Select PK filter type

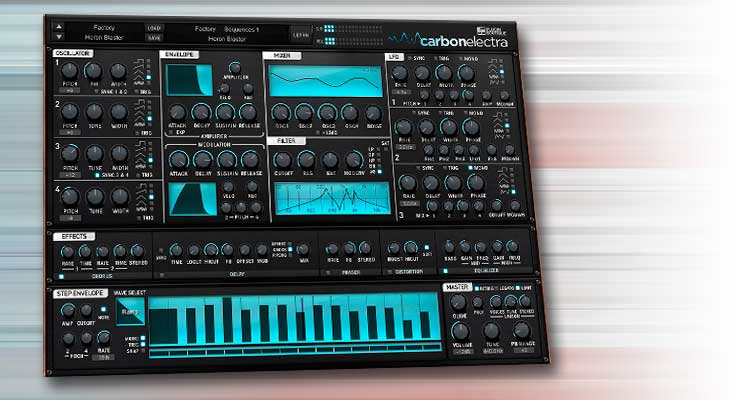click(x=380, y=171)
